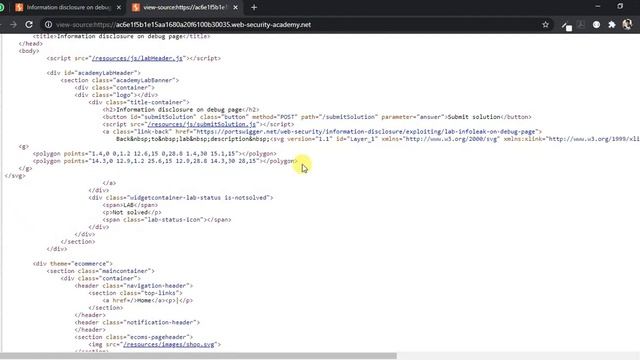
Task: Click the 'notification-header' class text
Action: point(162,323)
